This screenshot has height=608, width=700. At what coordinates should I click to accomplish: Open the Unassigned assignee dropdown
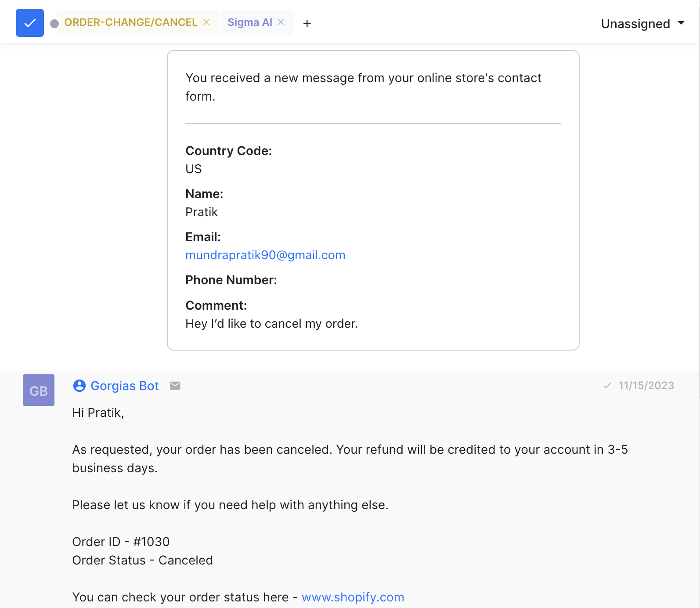(x=635, y=24)
